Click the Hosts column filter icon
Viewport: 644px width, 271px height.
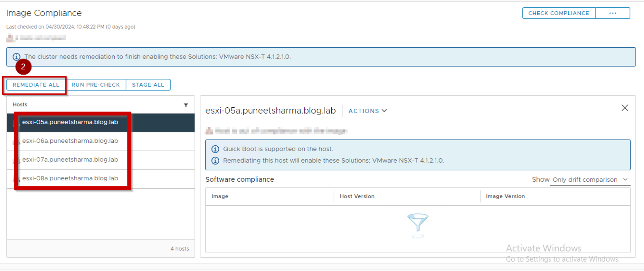(x=186, y=105)
